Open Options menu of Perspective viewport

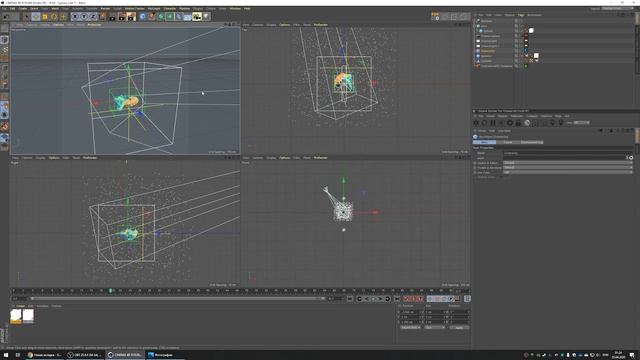point(58,25)
